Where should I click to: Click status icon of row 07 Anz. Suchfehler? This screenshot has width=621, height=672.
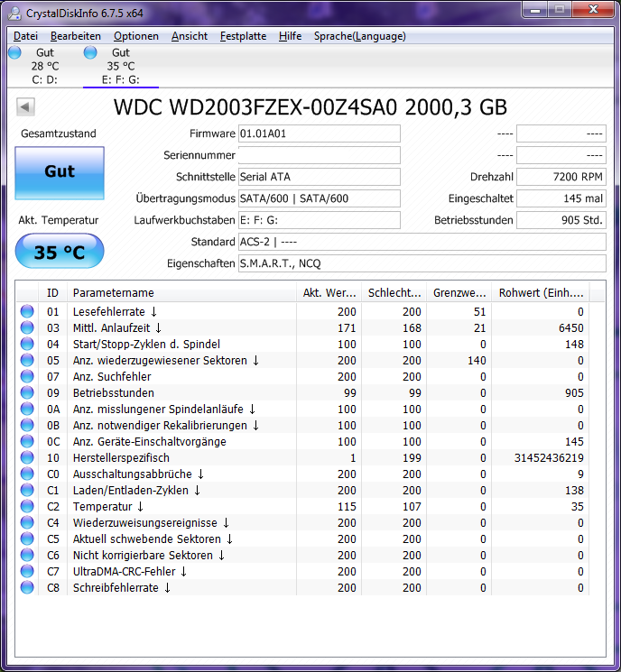(27, 376)
